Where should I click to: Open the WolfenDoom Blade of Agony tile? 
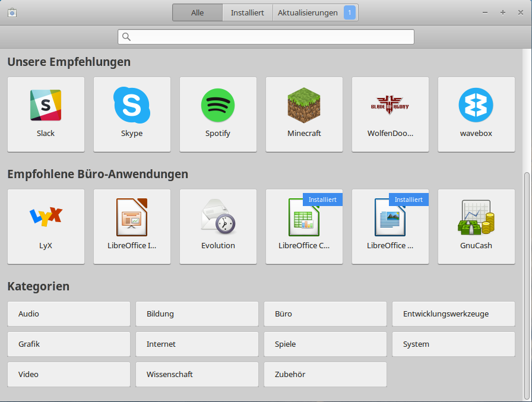click(x=390, y=114)
